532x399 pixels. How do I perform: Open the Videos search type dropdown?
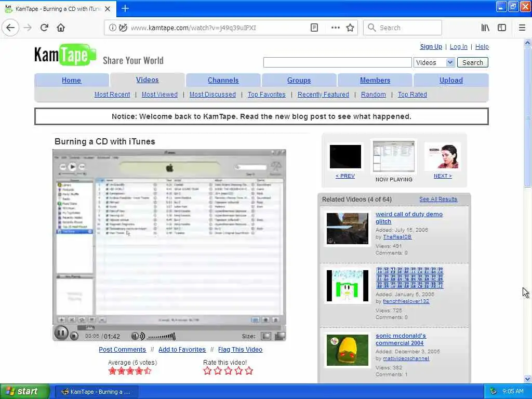[x=434, y=62]
